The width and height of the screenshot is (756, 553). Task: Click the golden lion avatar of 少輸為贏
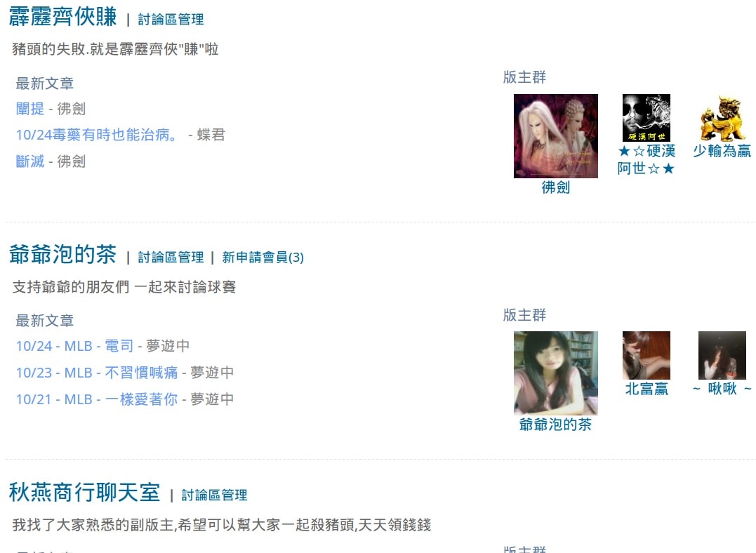pyautogui.click(x=722, y=118)
